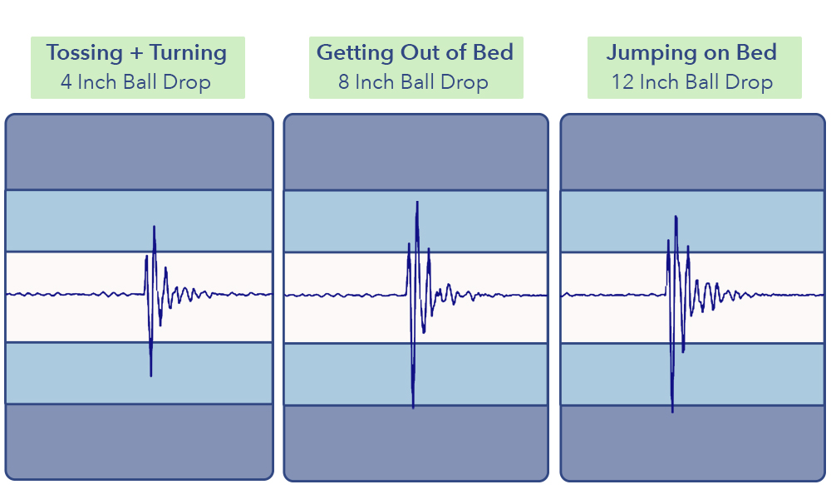The height and width of the screenshot is (504, 831).
Task: Click top dark band of Tossing + Turning chart
Action: click(x=140, y=152)
